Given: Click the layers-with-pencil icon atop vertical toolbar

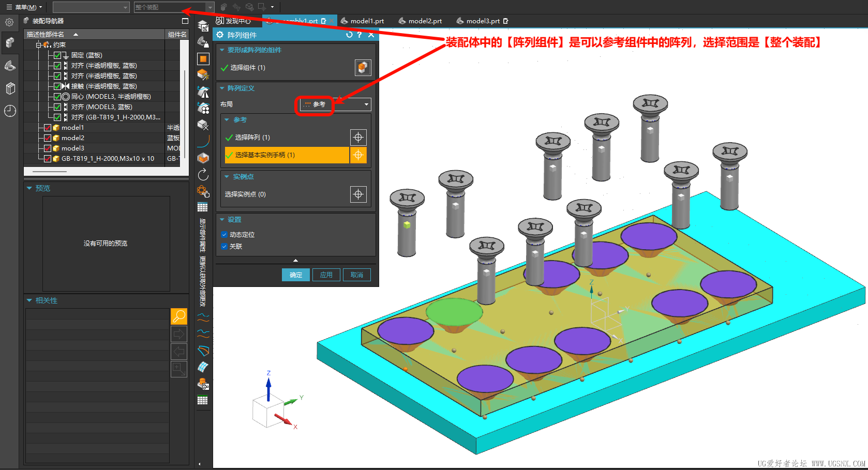Looking at the screenshot, I should (x=203, y=26).
